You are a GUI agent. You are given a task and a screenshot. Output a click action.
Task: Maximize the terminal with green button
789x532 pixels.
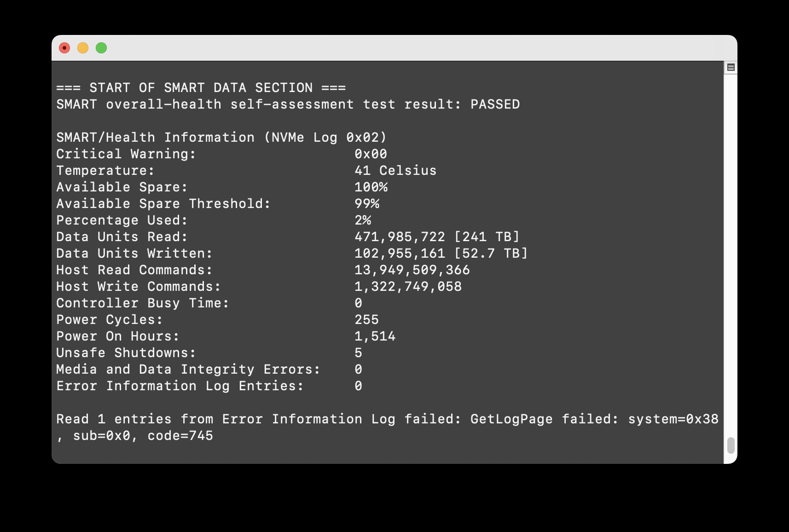(x=101, y=48)
